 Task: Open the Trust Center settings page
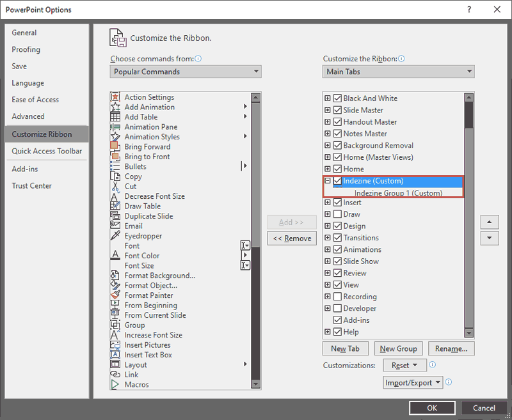[x=31, y=185]
